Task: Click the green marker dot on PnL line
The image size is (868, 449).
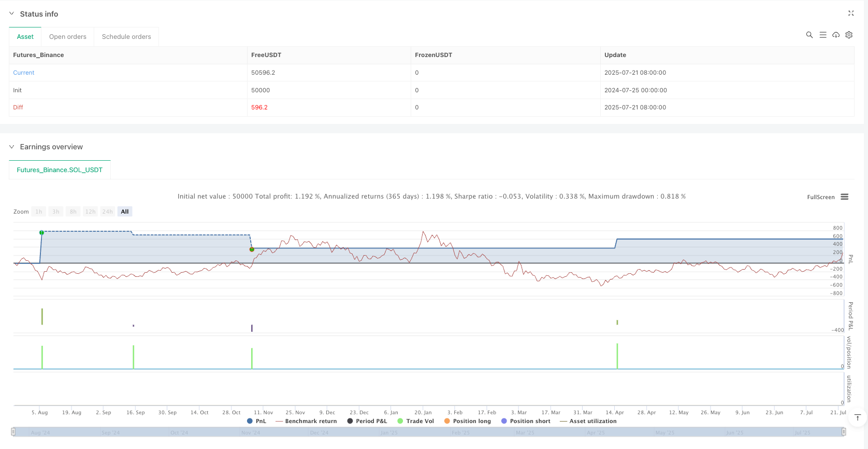Action: point(41,233)
